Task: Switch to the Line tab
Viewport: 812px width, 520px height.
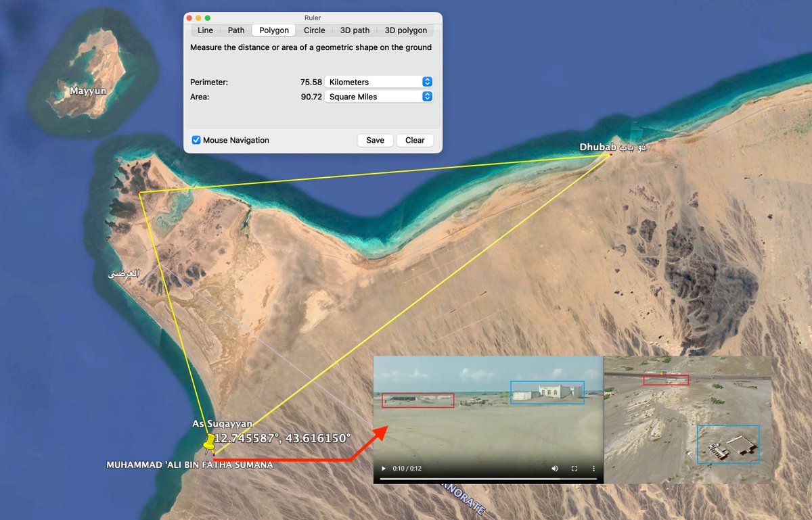Action: point(205,30)
